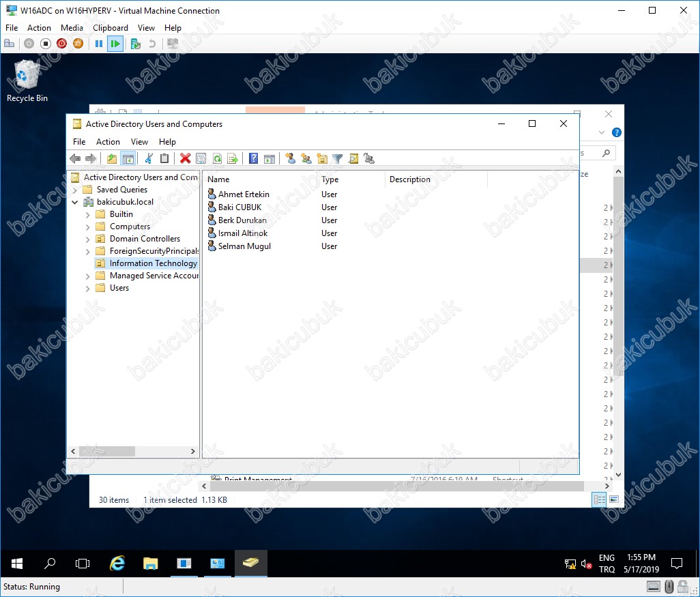Viewport: 700px width, 597px height.
Task: Switch background window to details view icon
Action: 599,499
